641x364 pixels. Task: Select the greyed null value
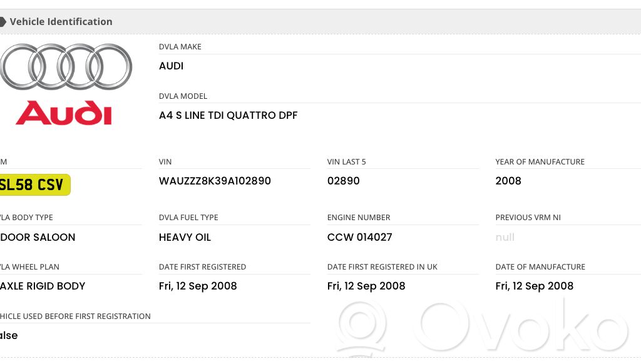coord(505,238)
